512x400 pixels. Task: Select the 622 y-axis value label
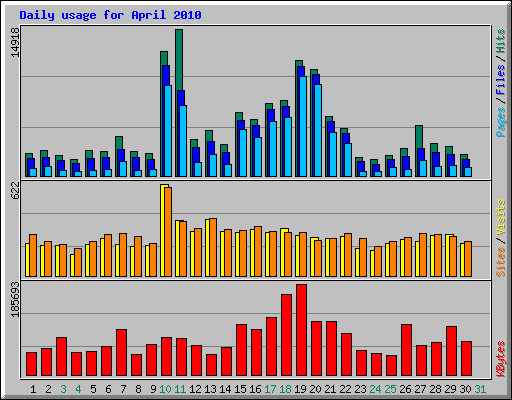coord(15,191)
